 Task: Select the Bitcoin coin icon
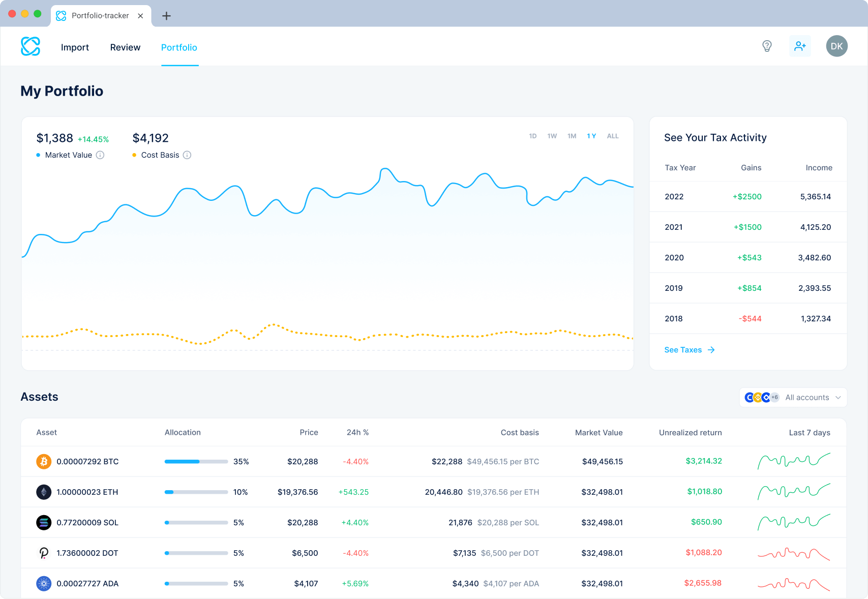click(x=44, y=461)
